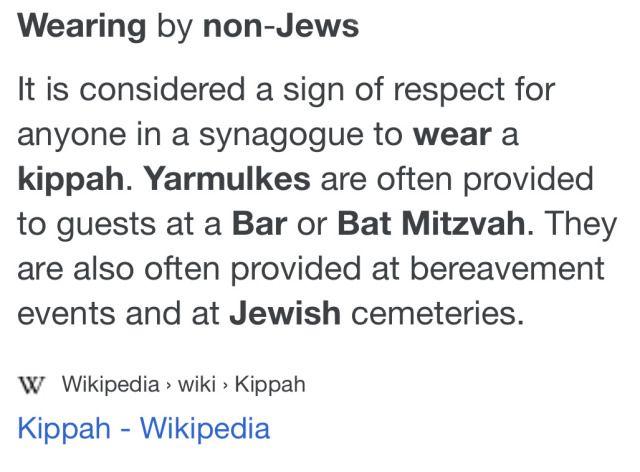
Task: Click the word 'synagogue' in the snippet
Action: (x=281, y=137)
